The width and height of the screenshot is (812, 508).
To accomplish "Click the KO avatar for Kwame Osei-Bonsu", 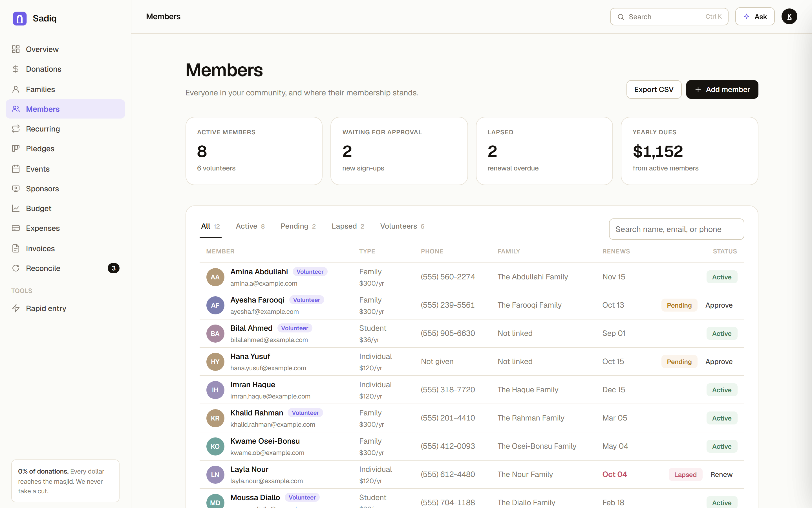I will click(x=215, y=446).
